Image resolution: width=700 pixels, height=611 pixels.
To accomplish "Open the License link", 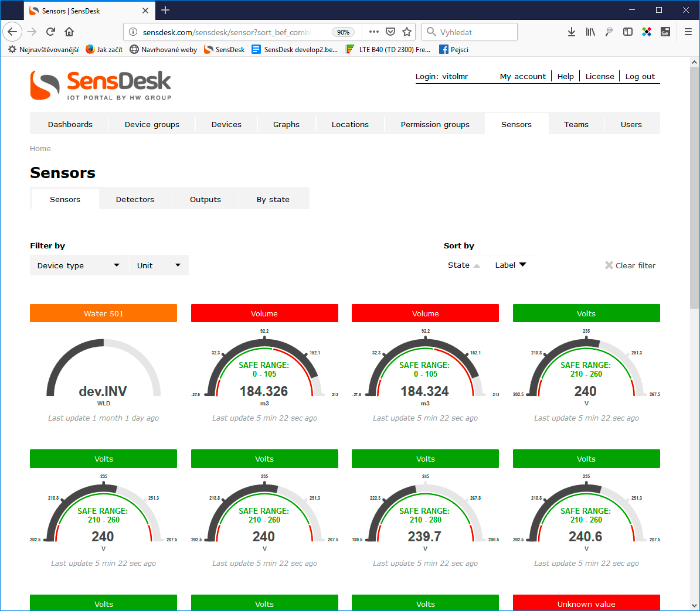I will 600,76.
